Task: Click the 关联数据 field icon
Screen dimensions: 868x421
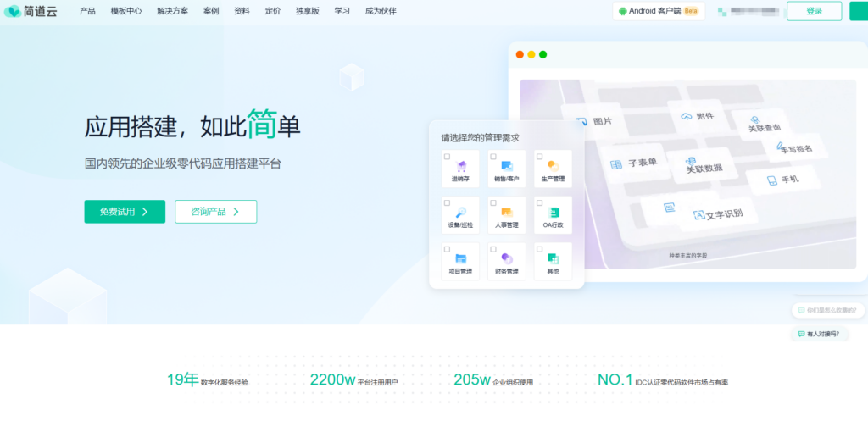Action: (690, 161)
